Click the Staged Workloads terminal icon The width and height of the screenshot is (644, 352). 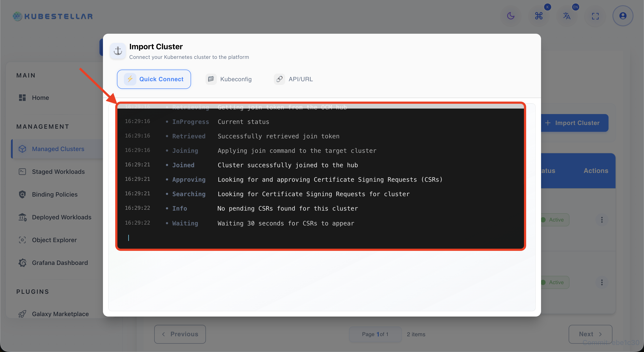[22, 172]
